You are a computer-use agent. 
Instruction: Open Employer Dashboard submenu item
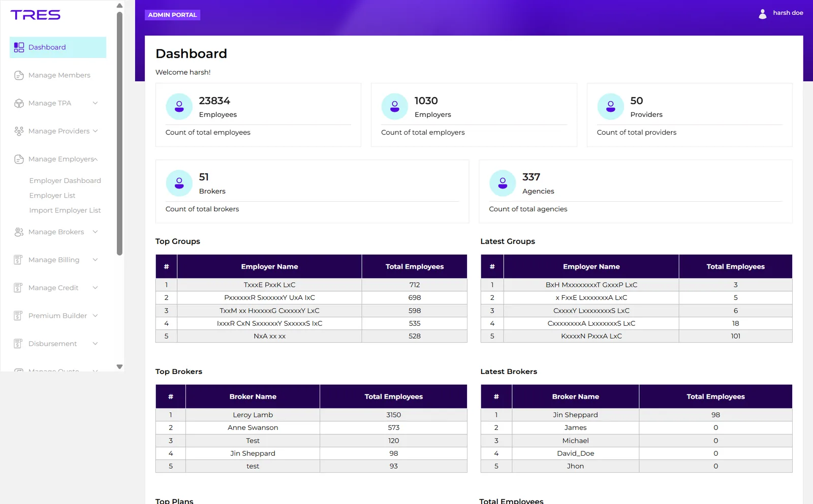[65, 180]
